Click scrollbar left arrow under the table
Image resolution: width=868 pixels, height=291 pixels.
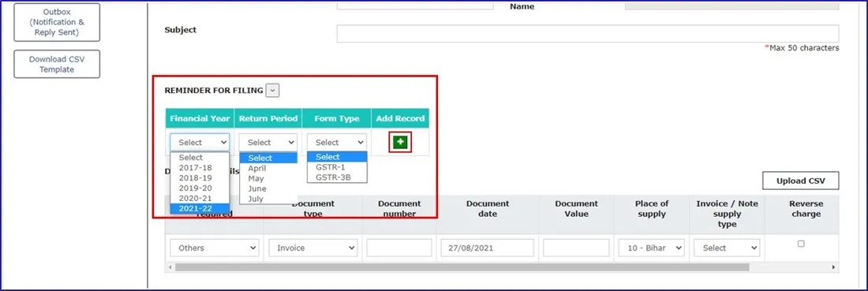[x=169, y=267]
